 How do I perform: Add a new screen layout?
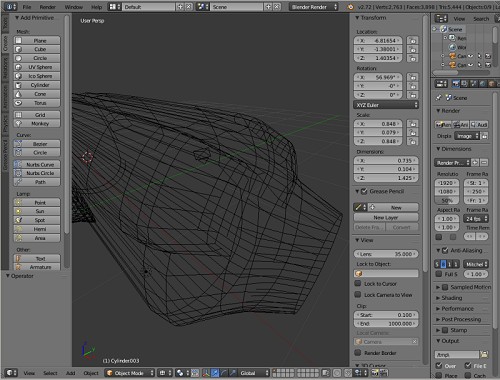pyautogui.click(x=180, y=7)
